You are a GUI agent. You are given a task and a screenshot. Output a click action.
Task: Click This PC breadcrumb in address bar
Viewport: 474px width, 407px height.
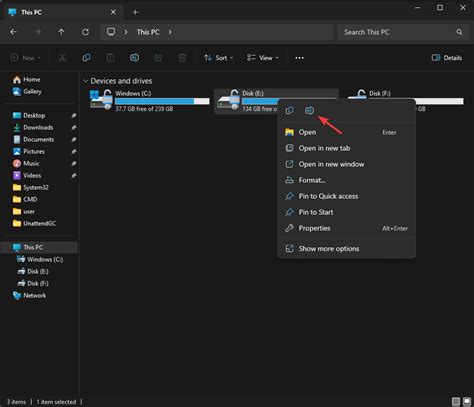[x=148, y=32]
